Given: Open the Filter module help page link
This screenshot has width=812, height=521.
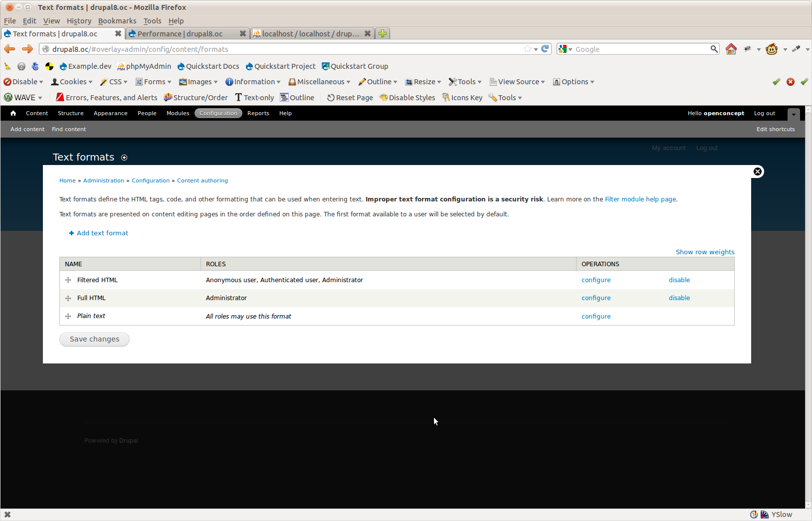Looking at the screenshot, I should coord(641,199).
